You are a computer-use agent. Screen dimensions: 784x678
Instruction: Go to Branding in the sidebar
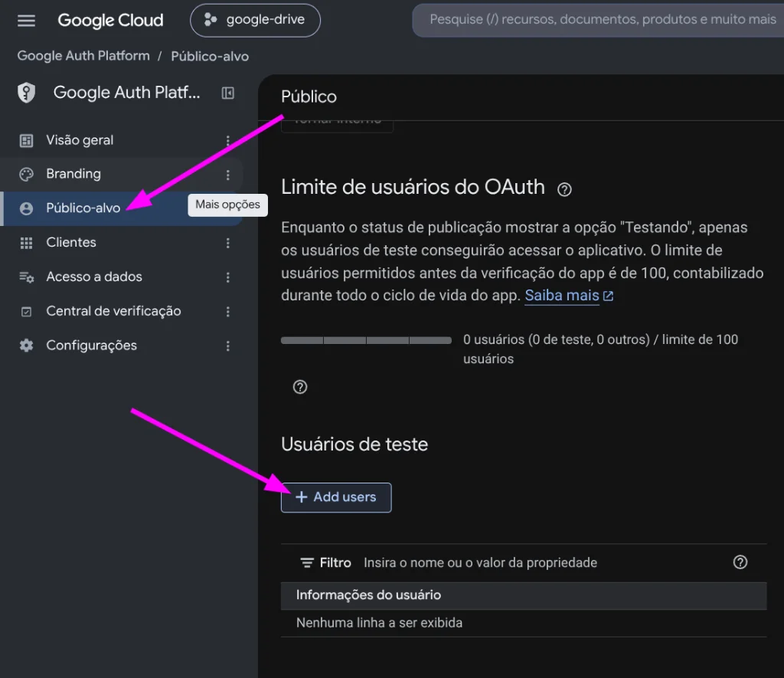pyautogui.click(x=73, y=174)
